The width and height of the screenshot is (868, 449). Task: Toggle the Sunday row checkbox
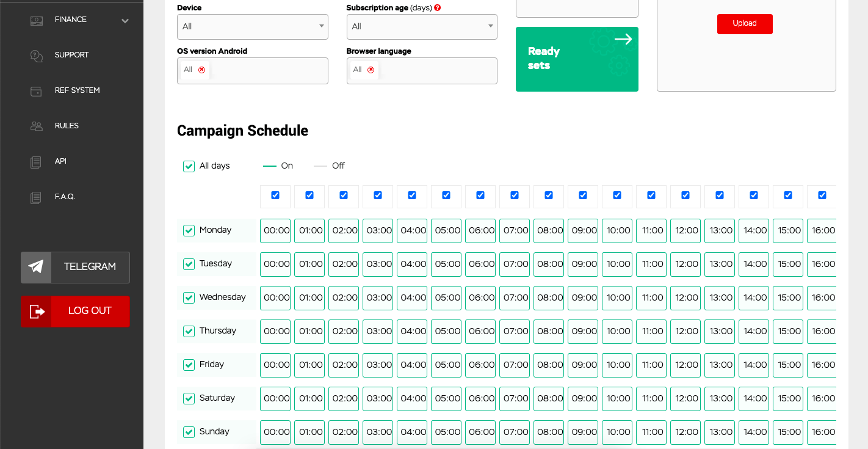[189, 432]
